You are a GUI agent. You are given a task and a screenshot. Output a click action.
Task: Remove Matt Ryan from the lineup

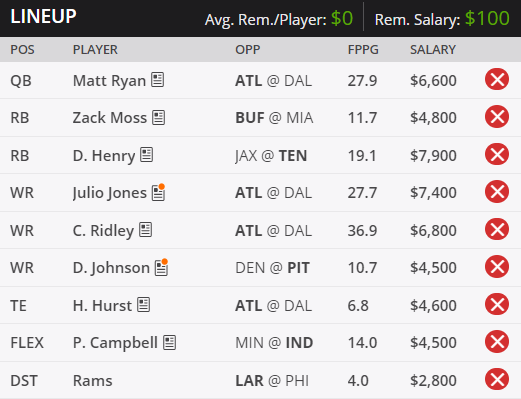click(497, 79)
